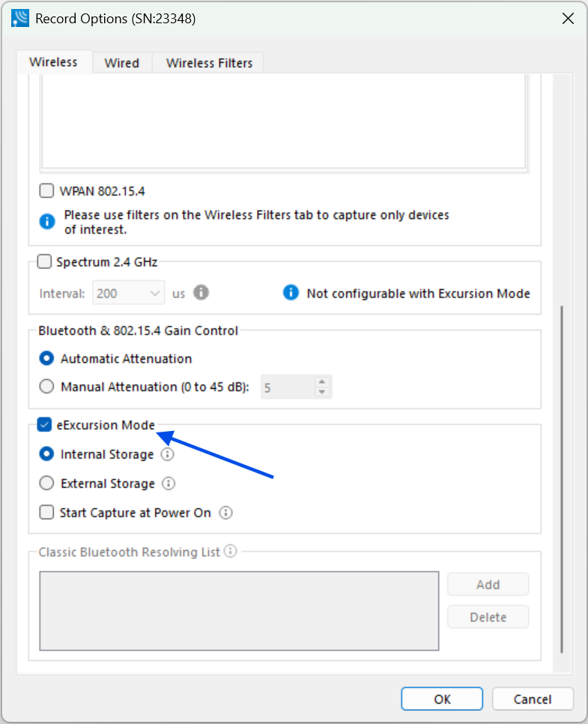The height and width of the screenshot is (724, 588).
Task: Select the External Storage radio button
Action: click(46, 483)
